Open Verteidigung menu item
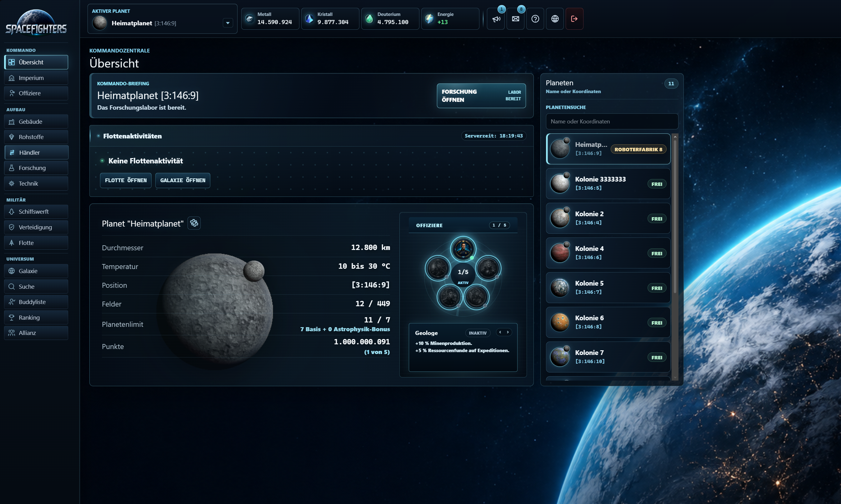Viewport: 841px width, 504px height. [36, 227]
